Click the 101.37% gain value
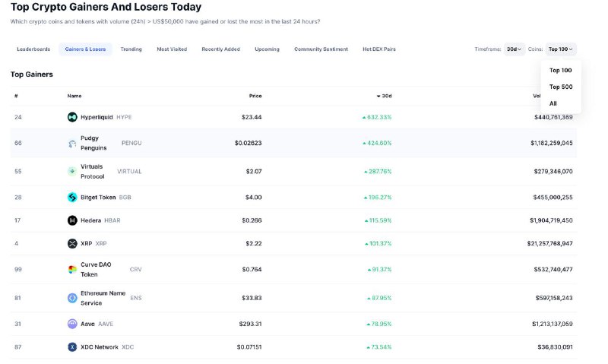 coord(378,243)
